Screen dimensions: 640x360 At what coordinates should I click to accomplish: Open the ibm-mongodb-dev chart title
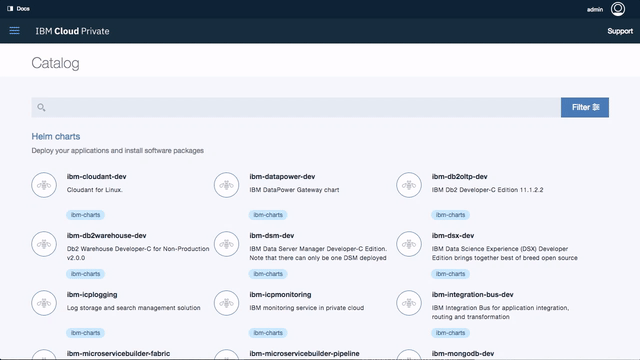click(x=463, y=353)
